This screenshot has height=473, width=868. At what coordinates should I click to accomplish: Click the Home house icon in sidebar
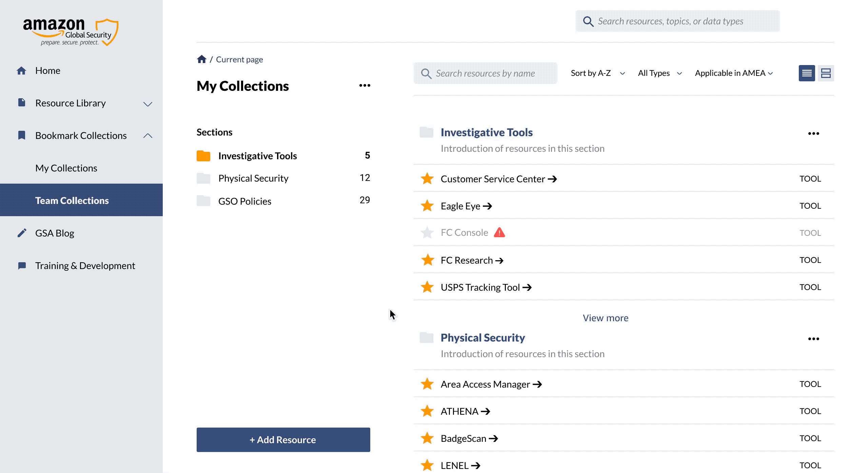[x=21, y=70]
